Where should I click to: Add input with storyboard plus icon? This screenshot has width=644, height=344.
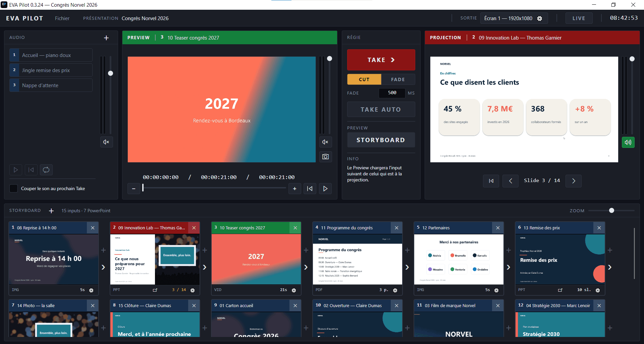tap(51, 211)
